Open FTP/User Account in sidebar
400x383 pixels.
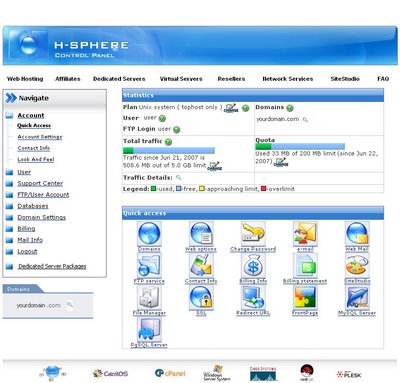43,195
